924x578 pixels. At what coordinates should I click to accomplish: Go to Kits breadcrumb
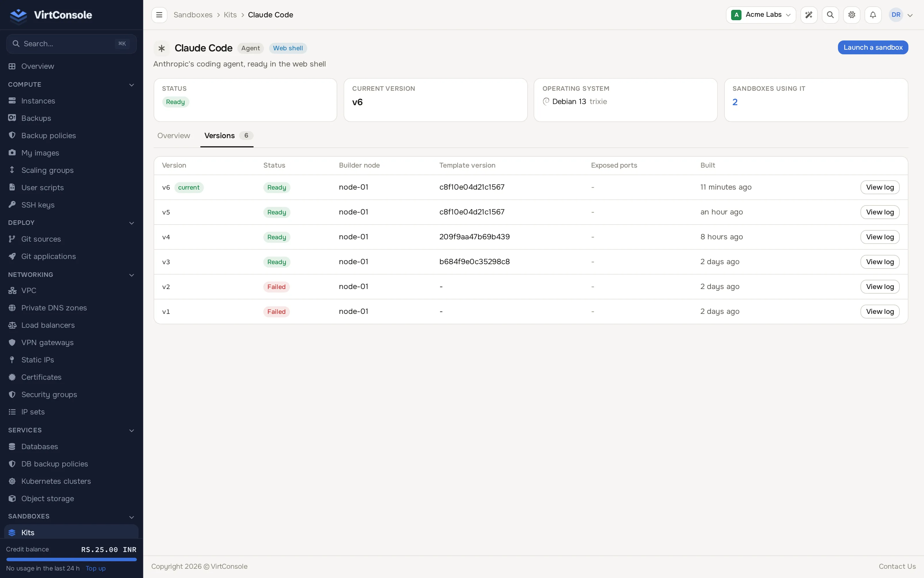click(230, 15)
